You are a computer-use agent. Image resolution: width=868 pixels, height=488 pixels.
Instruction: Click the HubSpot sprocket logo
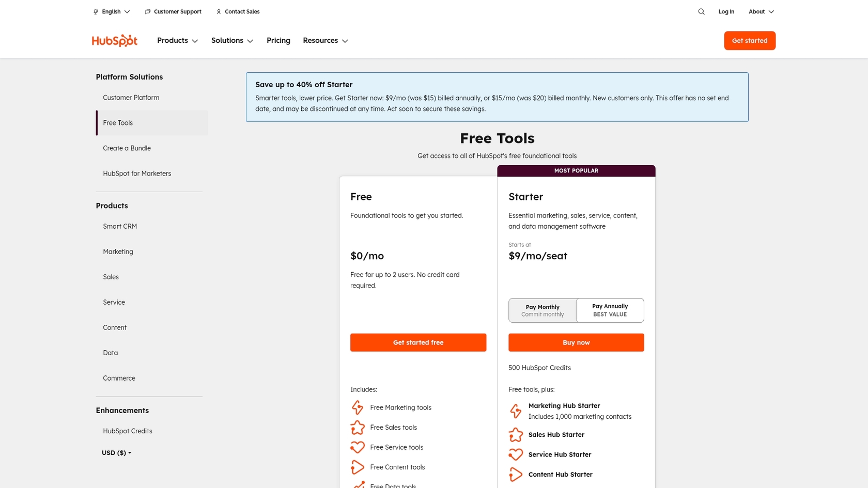(x=114, y=40)
